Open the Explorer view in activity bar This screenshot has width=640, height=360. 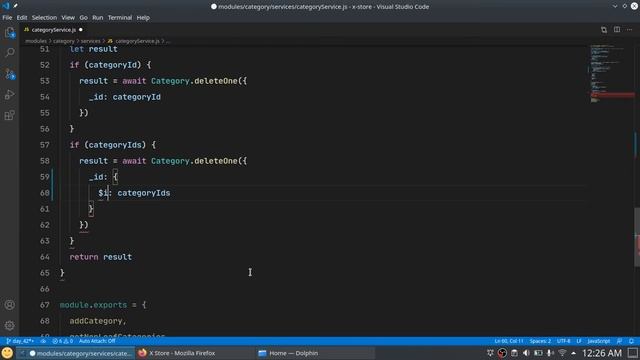[10, 33]
